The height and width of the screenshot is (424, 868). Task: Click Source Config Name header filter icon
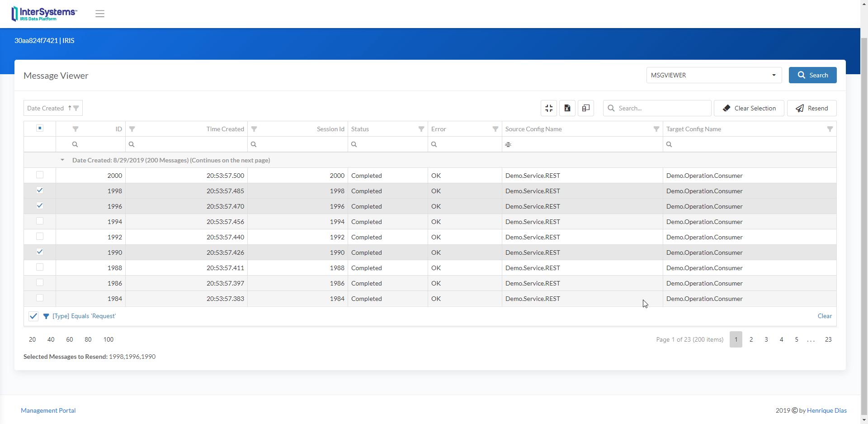[656, 129]
